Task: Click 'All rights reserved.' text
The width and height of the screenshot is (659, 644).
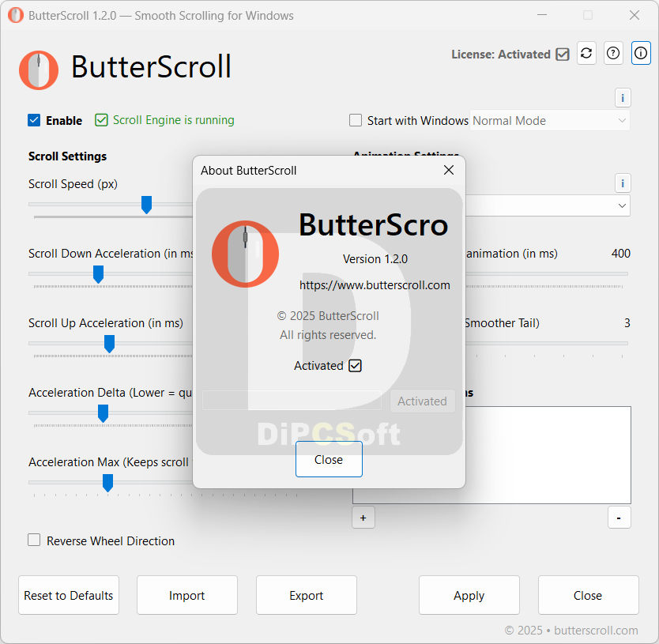Action: click(x=328, y=335)
